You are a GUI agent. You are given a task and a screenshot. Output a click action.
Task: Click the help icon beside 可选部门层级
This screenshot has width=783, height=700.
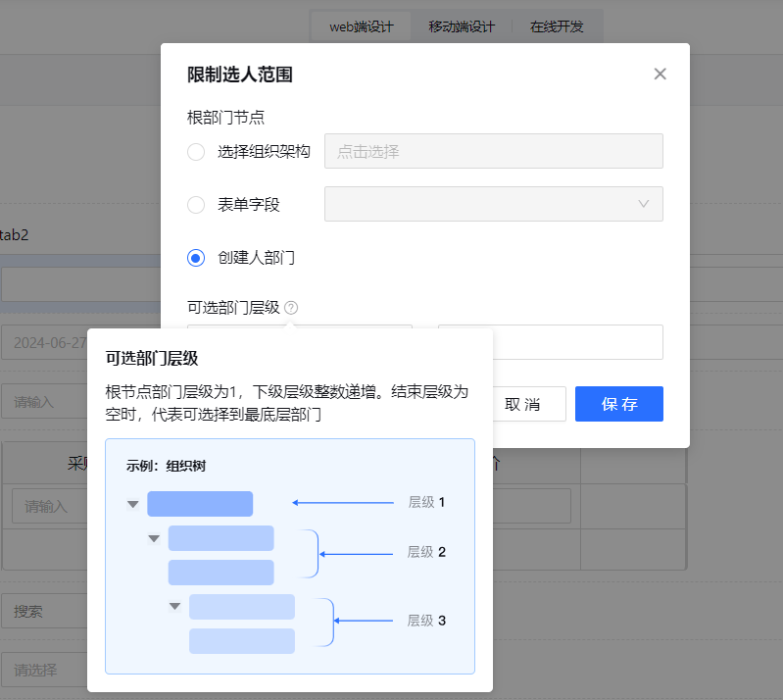pyautogui.click(x=291, y=308)
